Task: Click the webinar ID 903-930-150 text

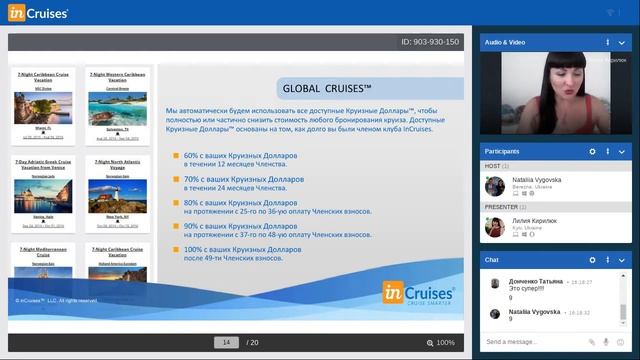Action: tap(430, 42)
